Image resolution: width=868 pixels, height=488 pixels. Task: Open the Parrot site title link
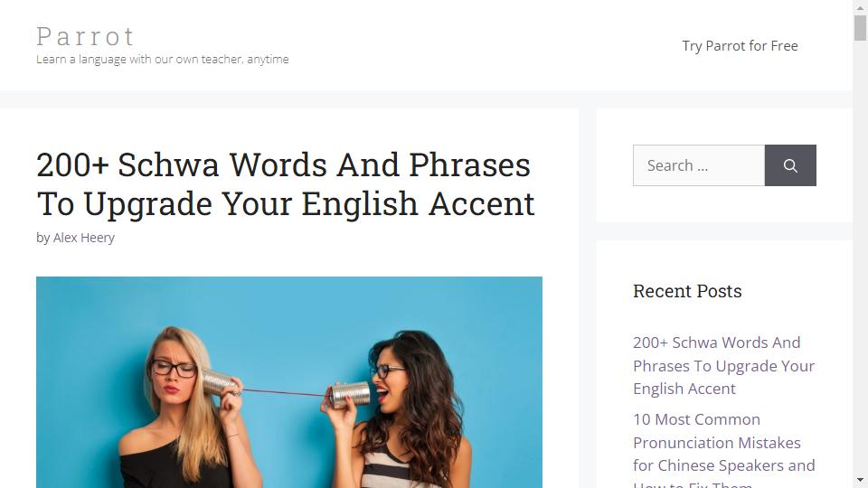click(86, 36)
